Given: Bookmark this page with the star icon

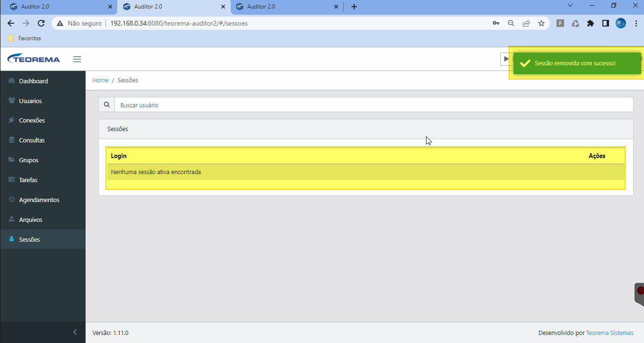Looking at the screenshot, I should pos(541,23).
